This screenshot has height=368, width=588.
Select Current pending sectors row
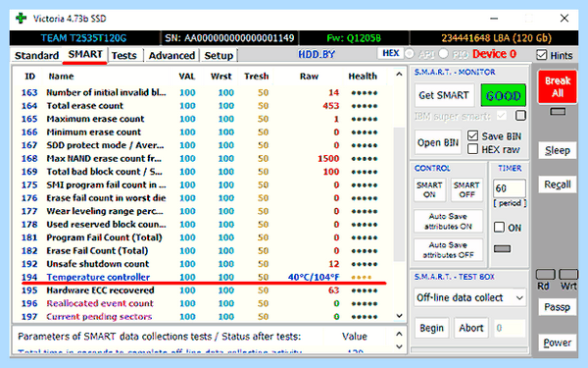click(203, 317)
